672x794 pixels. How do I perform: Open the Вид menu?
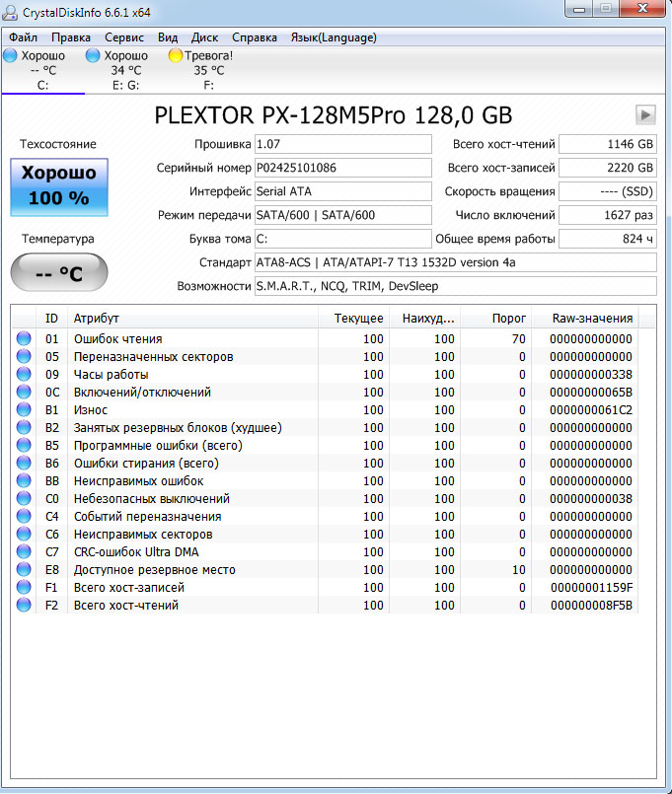click(167, 37)
